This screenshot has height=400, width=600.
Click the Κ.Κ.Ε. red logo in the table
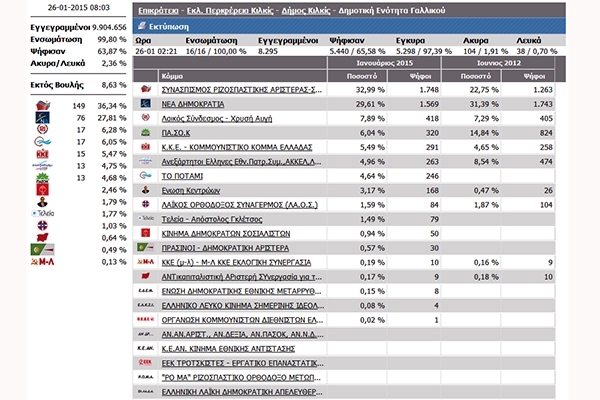pos(146,146)
